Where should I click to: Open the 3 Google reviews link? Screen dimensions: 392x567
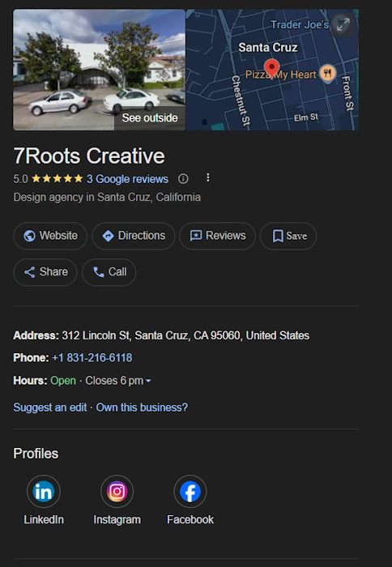point(127,179)
